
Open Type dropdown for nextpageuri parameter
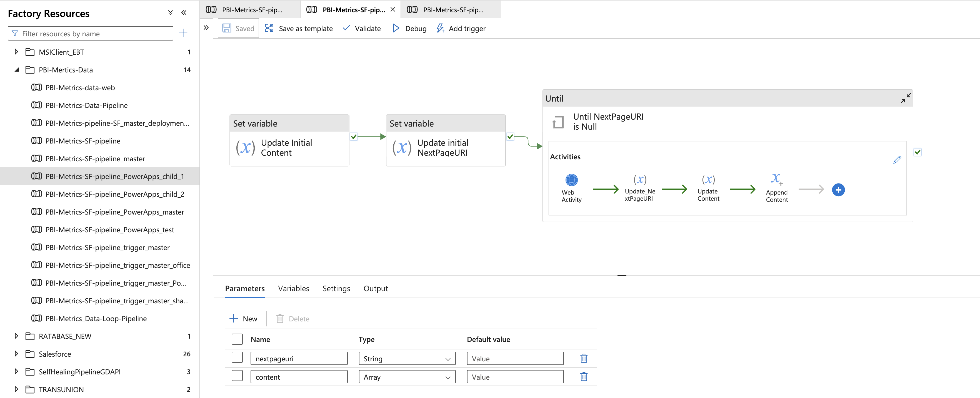pos(407,358)
